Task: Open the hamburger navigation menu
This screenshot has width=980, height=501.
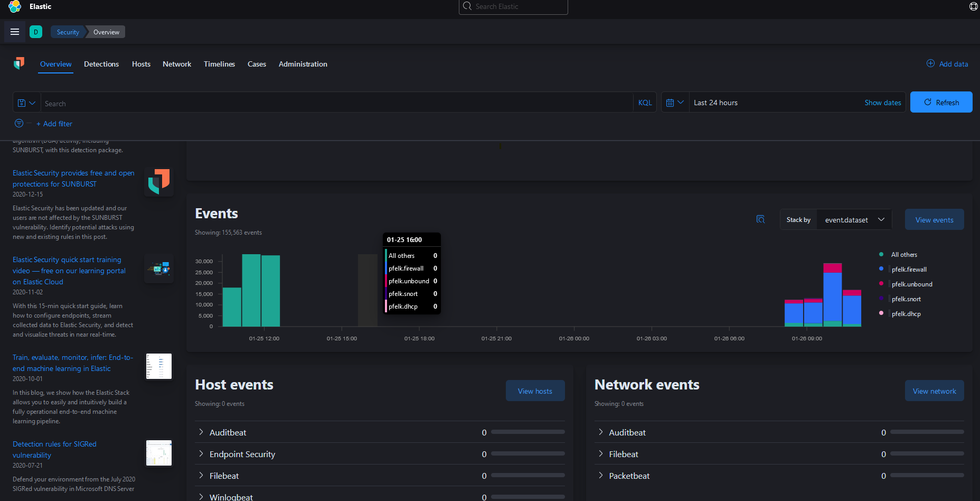Action: (x=15, y=32)
